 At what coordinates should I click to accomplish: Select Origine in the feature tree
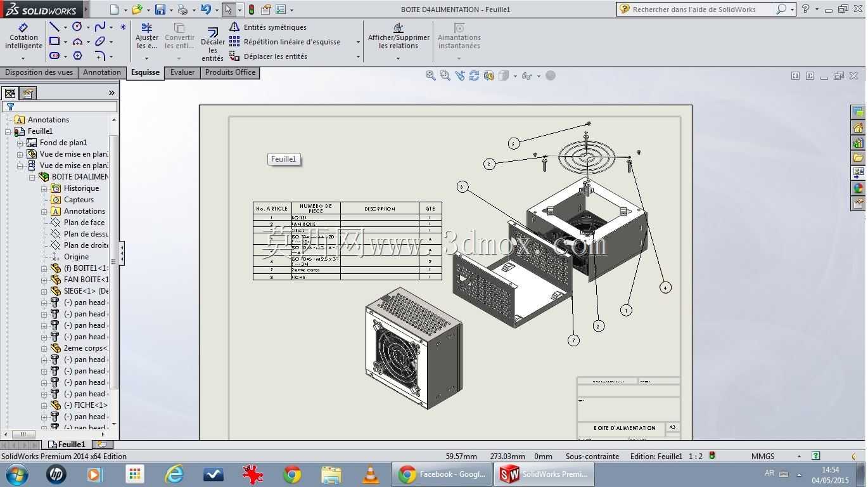[76, 257]
